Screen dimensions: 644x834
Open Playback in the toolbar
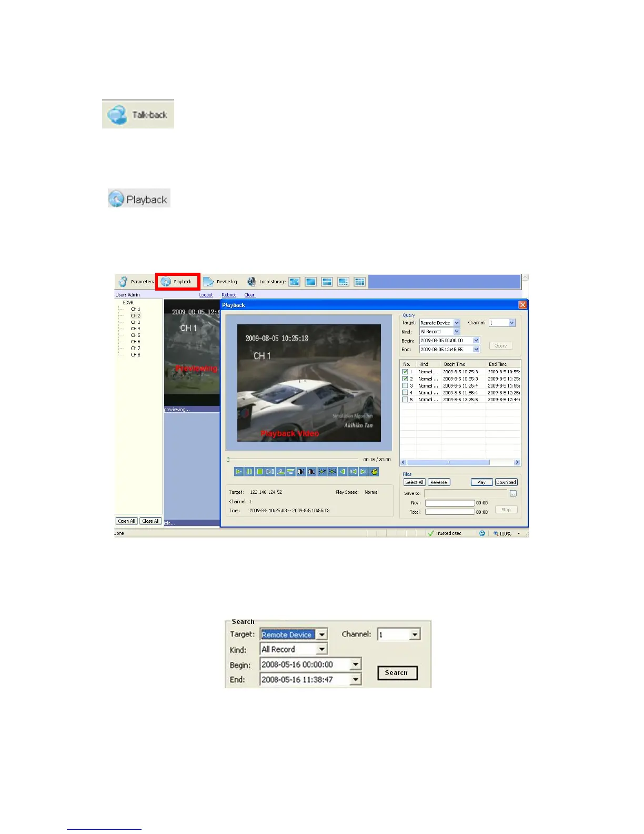tap(177, 282)
